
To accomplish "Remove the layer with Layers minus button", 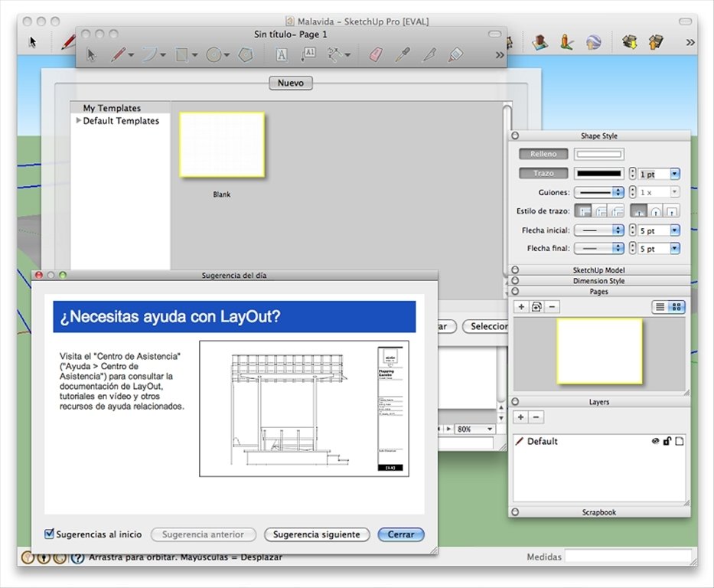I will pos(536,417).
